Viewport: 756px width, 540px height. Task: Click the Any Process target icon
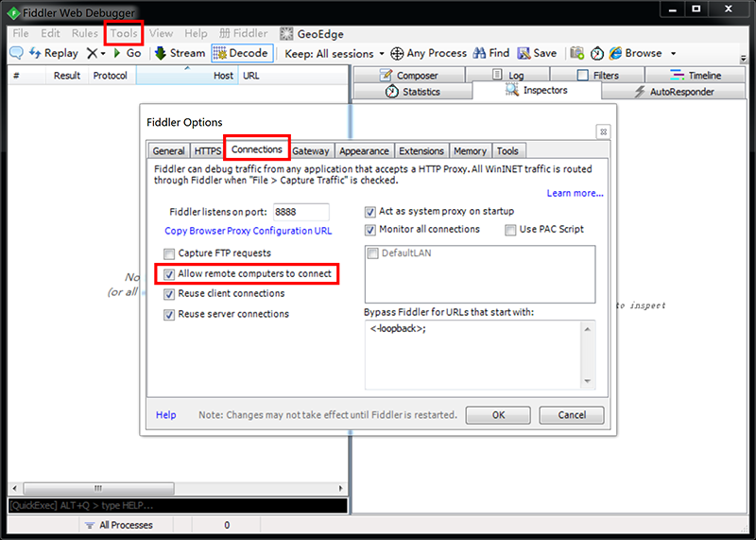(x=397, y=54)
